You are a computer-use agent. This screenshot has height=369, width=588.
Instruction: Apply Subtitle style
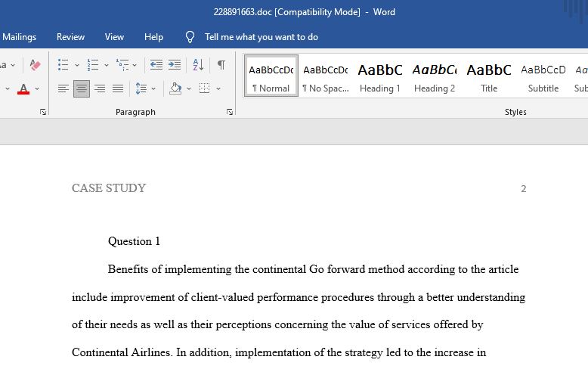coord(543,76)
